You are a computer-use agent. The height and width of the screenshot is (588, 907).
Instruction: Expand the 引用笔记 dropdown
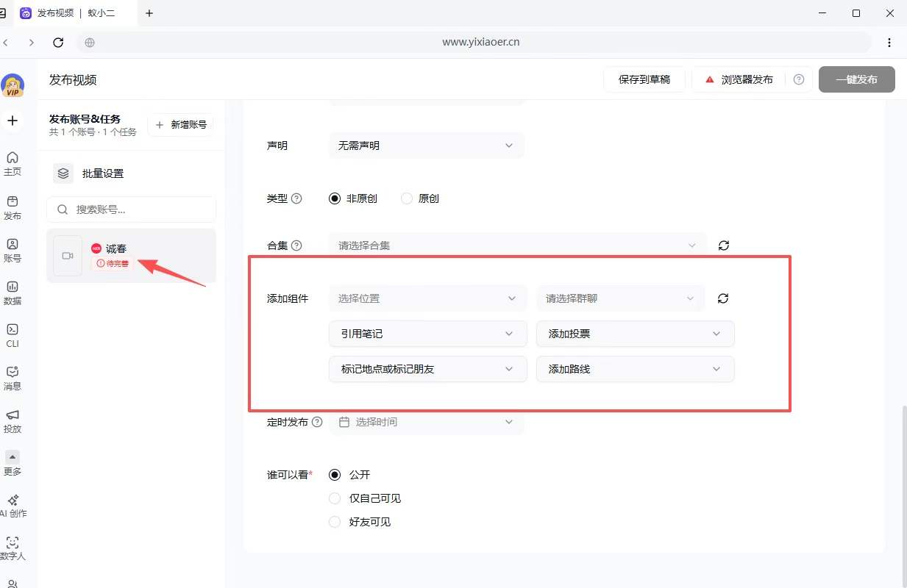[x=428, y=334]
